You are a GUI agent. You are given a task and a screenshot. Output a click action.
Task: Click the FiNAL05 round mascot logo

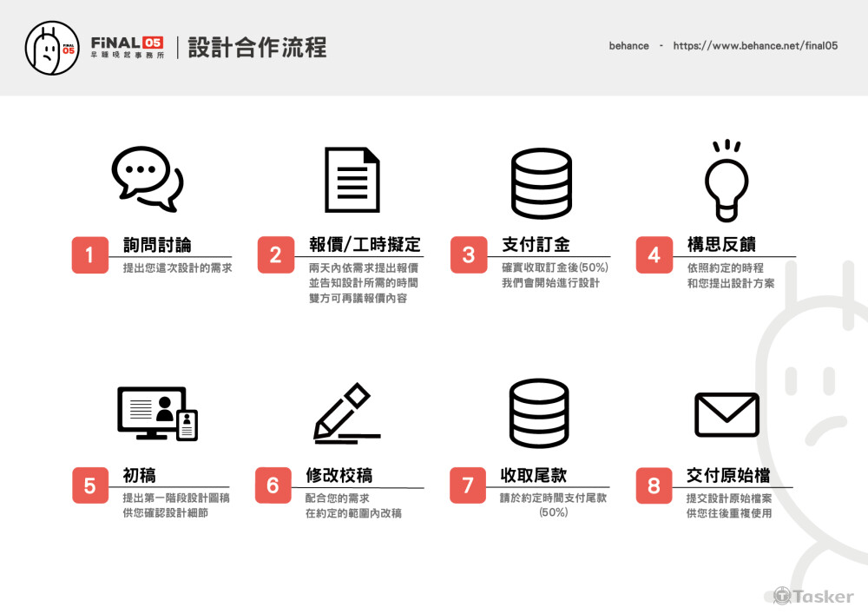(53, 48)
